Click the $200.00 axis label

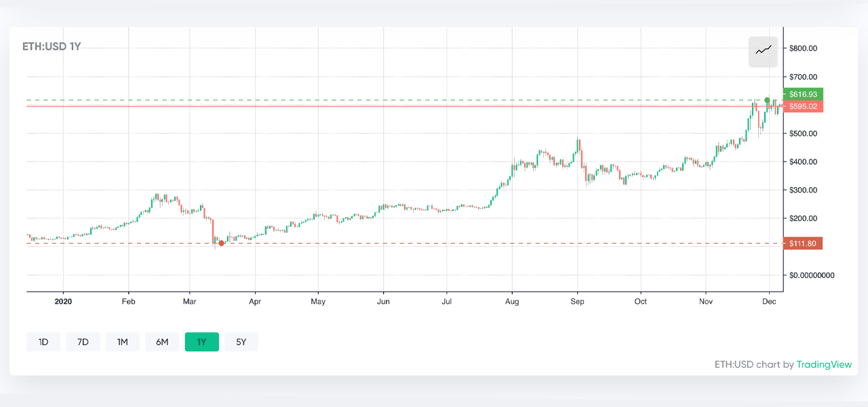(x=803, y=218)
